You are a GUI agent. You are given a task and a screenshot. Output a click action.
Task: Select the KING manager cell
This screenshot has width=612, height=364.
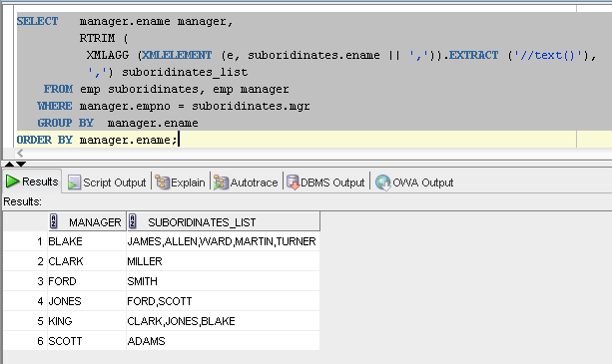(87, 321)
